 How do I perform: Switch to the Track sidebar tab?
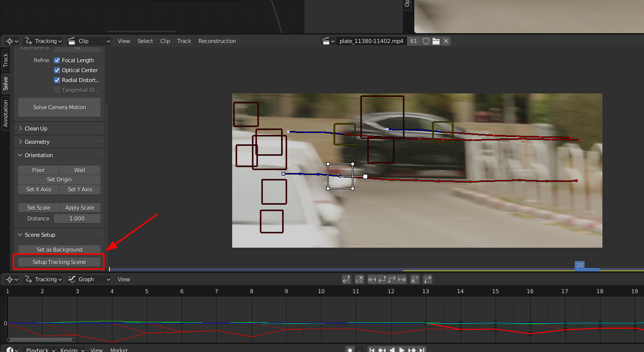pyautogui.click(x=5, y=59)
